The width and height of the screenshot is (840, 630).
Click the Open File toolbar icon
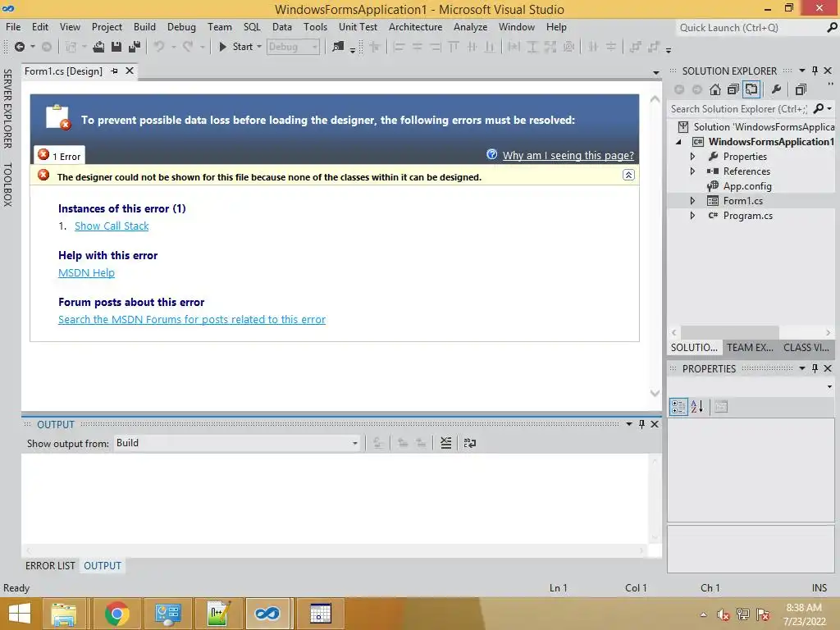click(x=98, y=47)
